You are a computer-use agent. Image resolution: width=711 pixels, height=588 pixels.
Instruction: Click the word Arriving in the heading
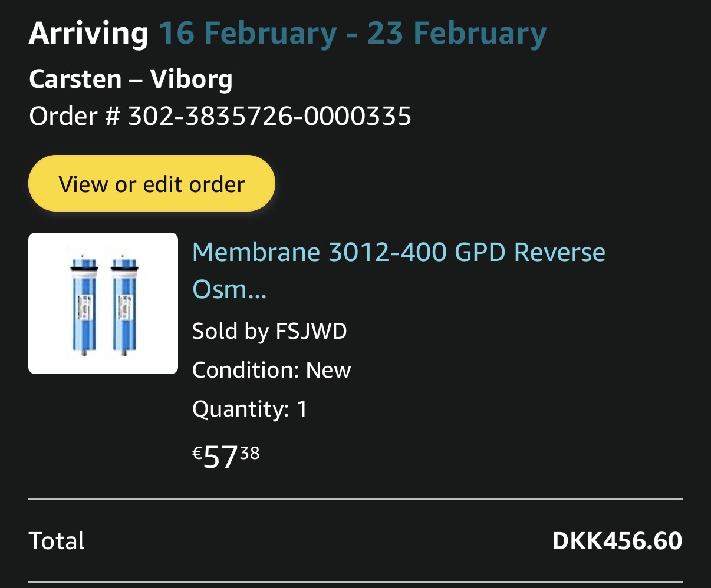coord(88,34)
